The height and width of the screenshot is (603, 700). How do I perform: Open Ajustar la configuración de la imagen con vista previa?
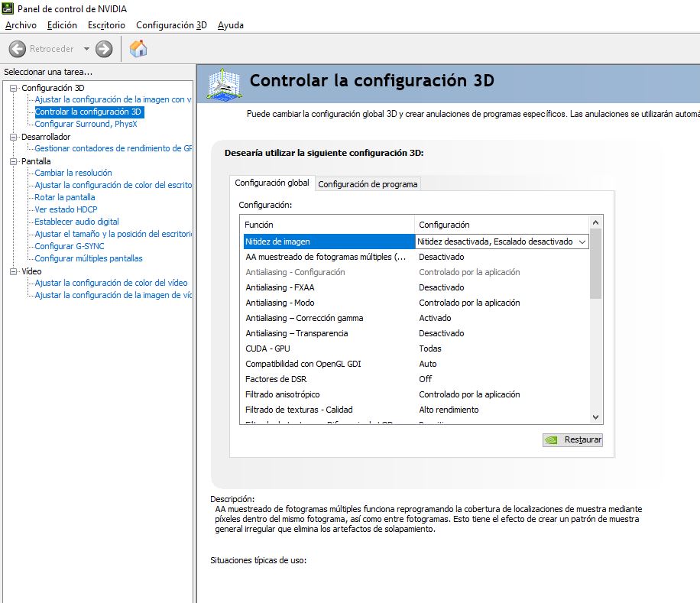pyautogui.click(x=113, y=99)
